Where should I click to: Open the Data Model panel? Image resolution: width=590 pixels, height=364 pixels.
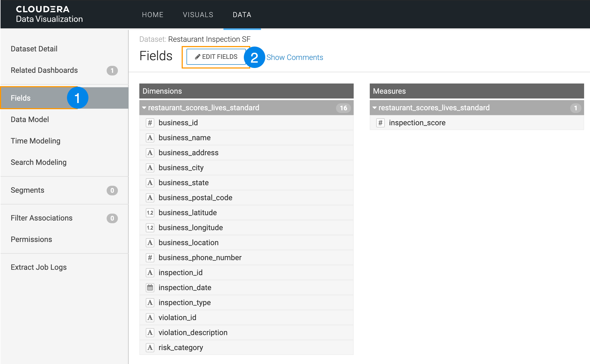coord(30,120)
